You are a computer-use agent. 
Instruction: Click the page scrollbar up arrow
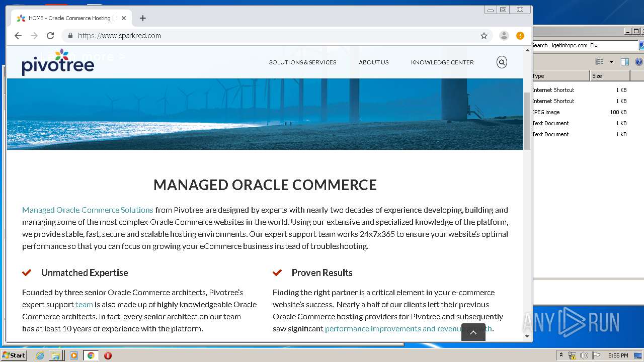click(527, 50)
